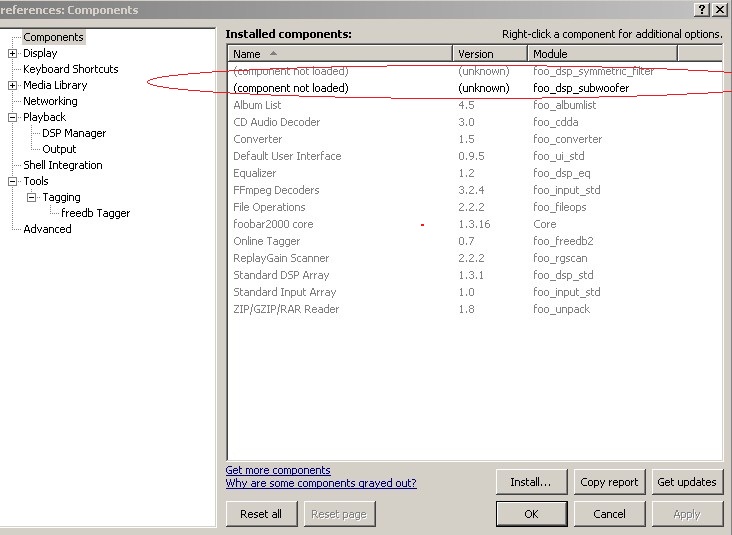Open Keyboard Shortcuts preferences
This screenshot has width=732, height=535.
point(70,69)
